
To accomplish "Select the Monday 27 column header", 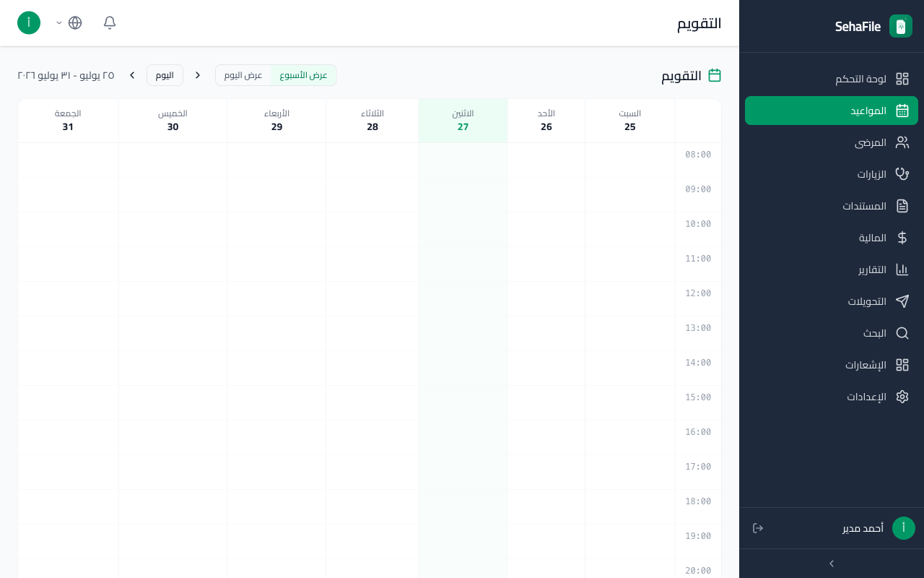I will [x=463, y=121].
